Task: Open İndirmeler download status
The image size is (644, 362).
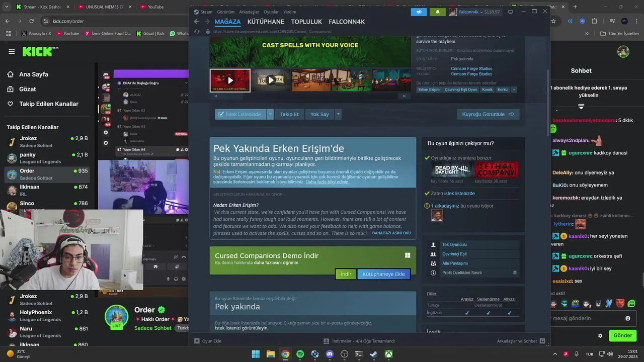Action: 359,341
